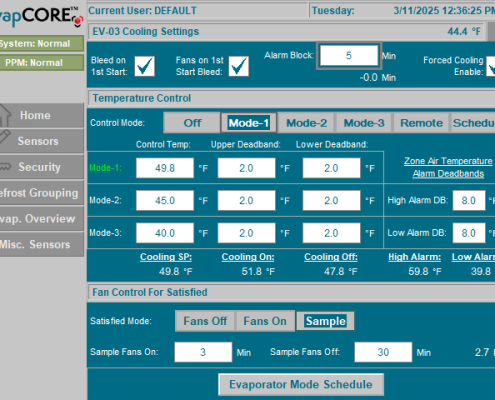Click EV-03 Cooling Settings header

tap(146, 31)
